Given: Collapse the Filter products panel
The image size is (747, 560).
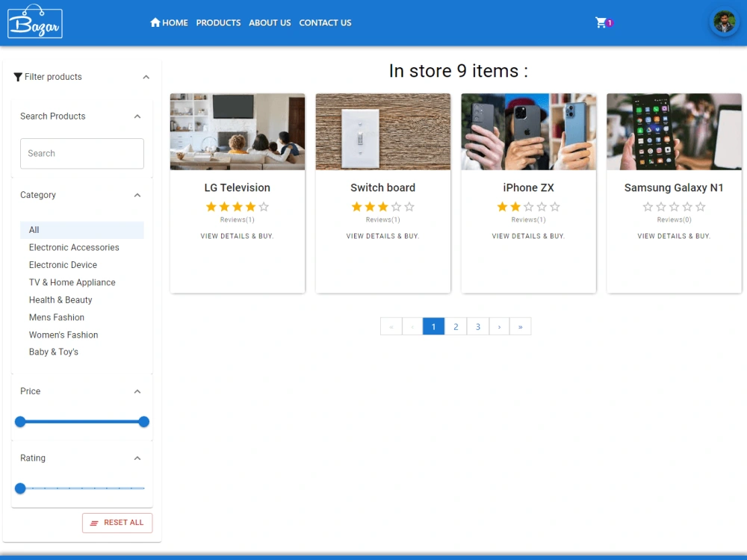Looking at the screenshot, I should pyautogui.click(x=146, y=77).
